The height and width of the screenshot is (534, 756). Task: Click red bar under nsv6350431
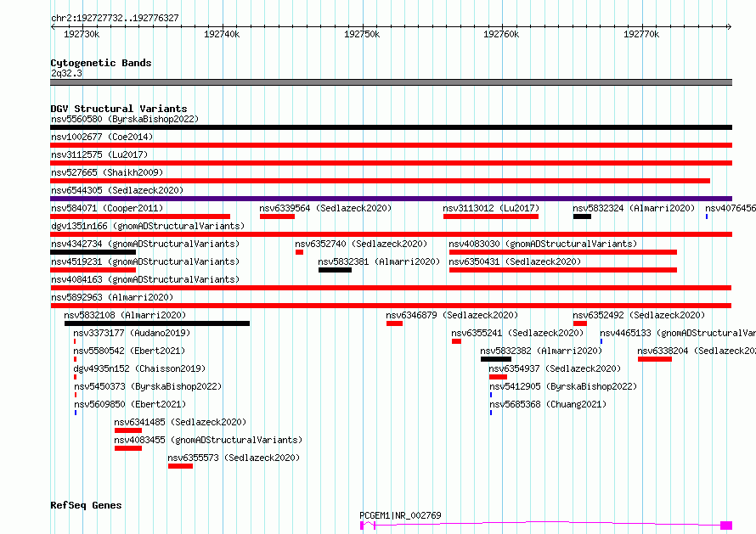563,270
